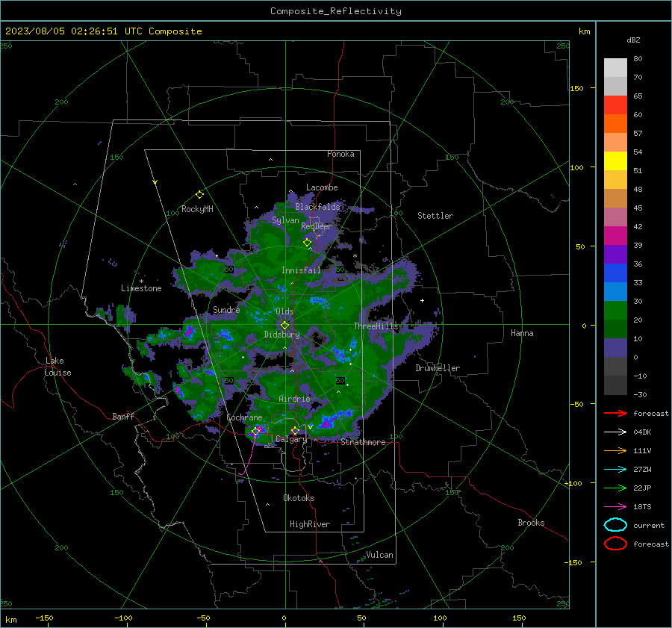
Task: Click the HighRiver label
Action: coord(310,524)
